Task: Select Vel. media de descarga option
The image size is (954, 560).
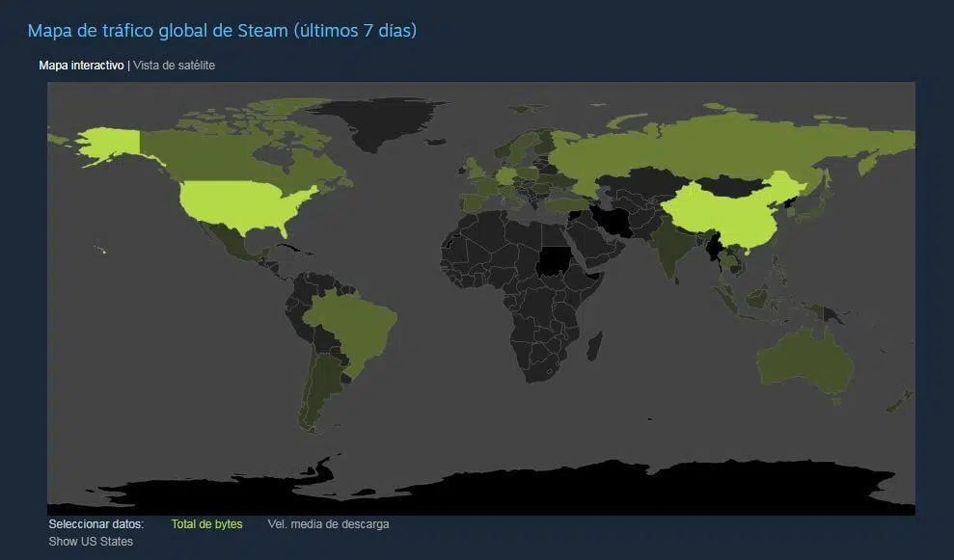Action: tap(329, 524)
